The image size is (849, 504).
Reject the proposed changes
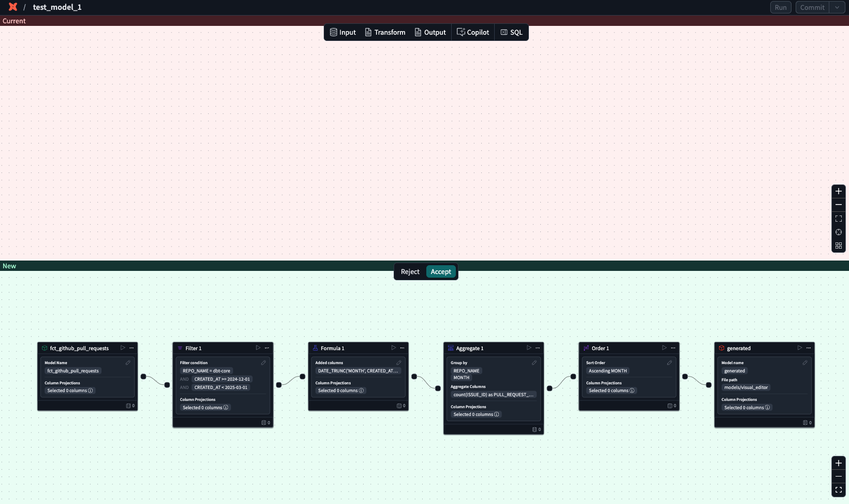click(410, 271)
